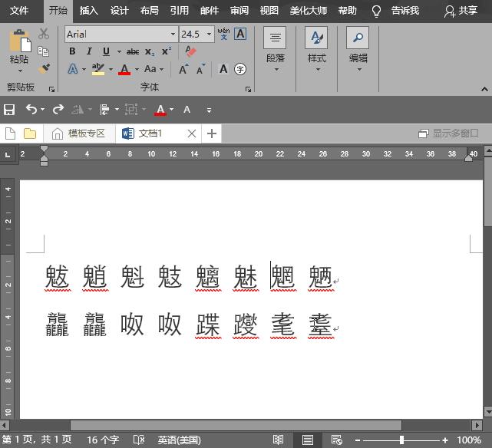492x448 pixels.
Task: Redo the last action
Action: (x=58, y=110)
